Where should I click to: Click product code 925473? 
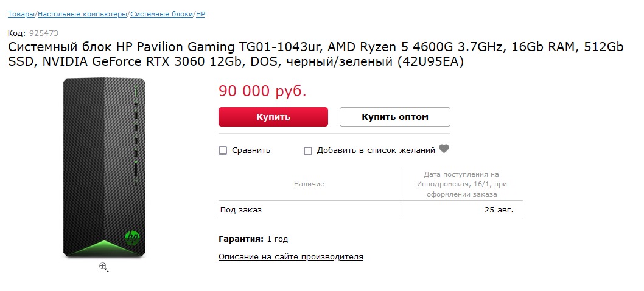pos(44,33)
